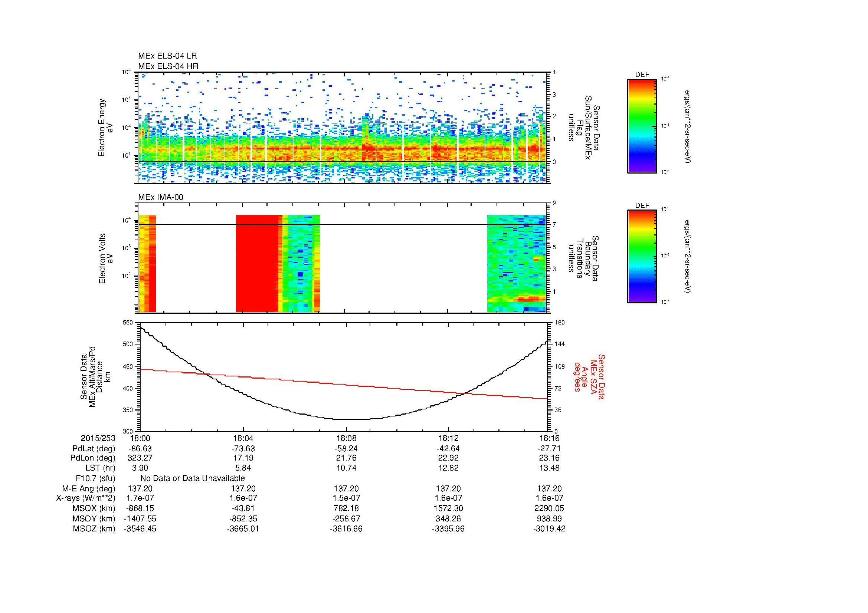The height and width of the screenshot is (613, 868).
Task: Click the 'Electron Energy eV' axis label
Action: tap(105, 127)
